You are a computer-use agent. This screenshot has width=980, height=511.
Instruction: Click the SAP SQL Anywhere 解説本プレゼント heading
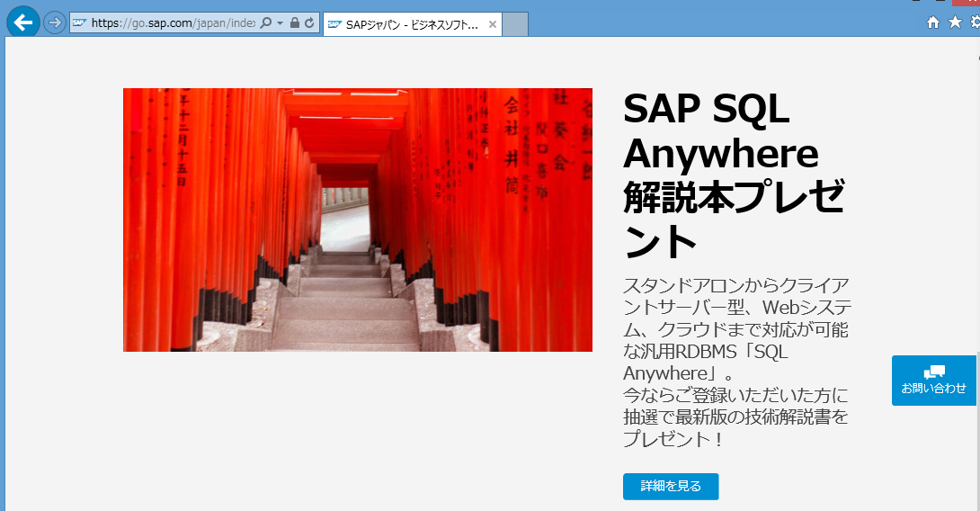click(x=735, y=175)
